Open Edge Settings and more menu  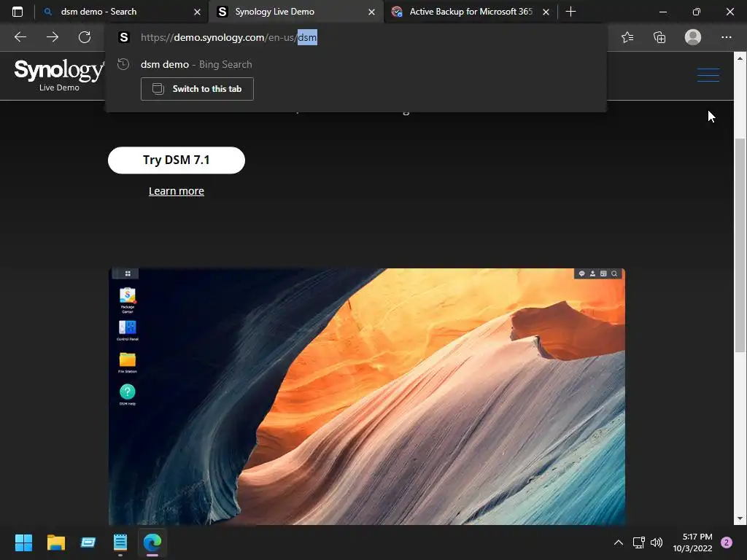[726, 37]
